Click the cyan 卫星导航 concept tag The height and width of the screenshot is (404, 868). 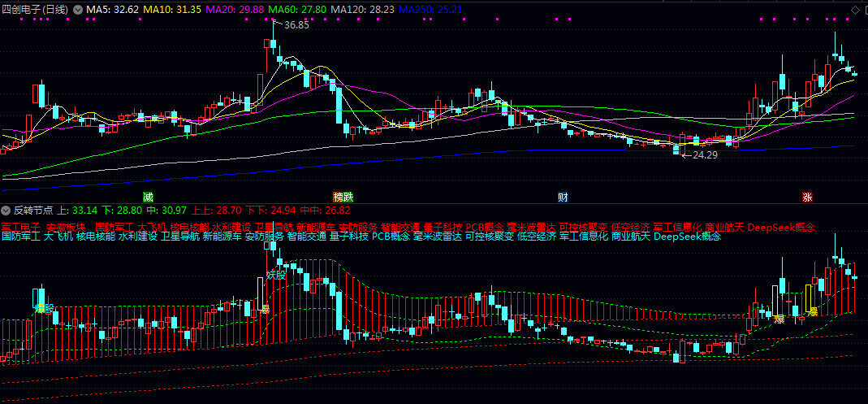pos(180,237)
